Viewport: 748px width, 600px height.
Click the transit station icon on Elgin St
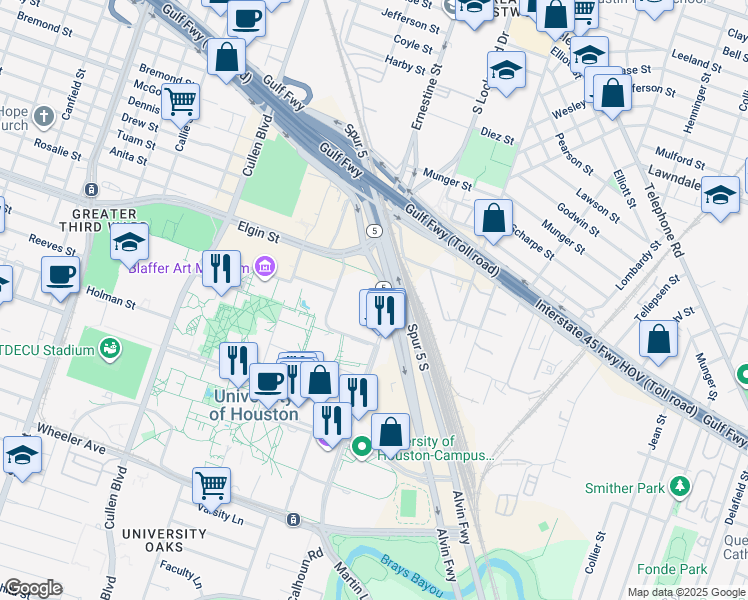point(92,189)
